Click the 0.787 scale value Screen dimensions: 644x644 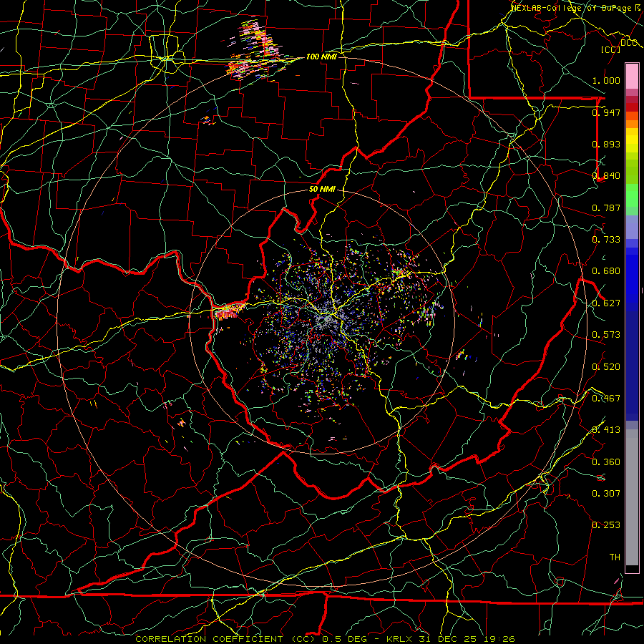[606, 208]
